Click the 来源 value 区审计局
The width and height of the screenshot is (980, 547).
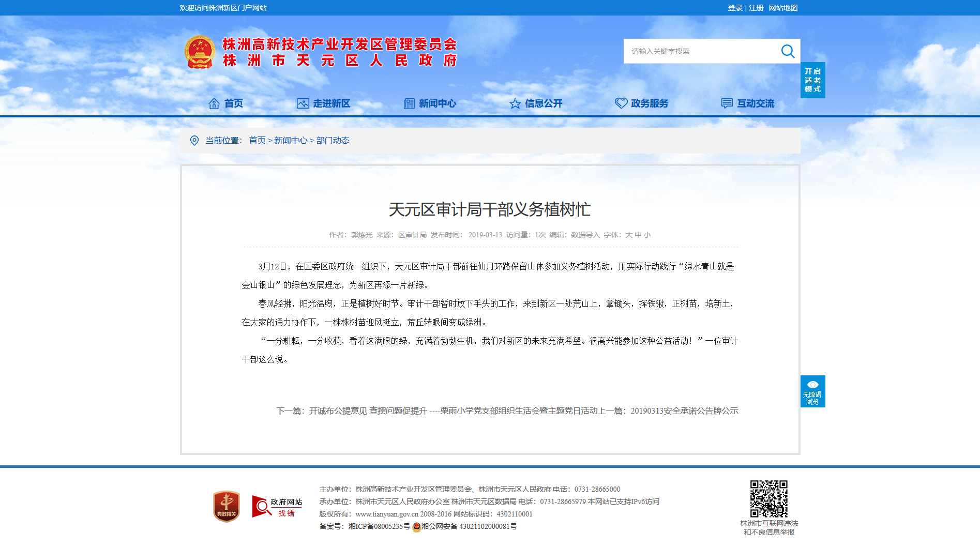point(412,235)
